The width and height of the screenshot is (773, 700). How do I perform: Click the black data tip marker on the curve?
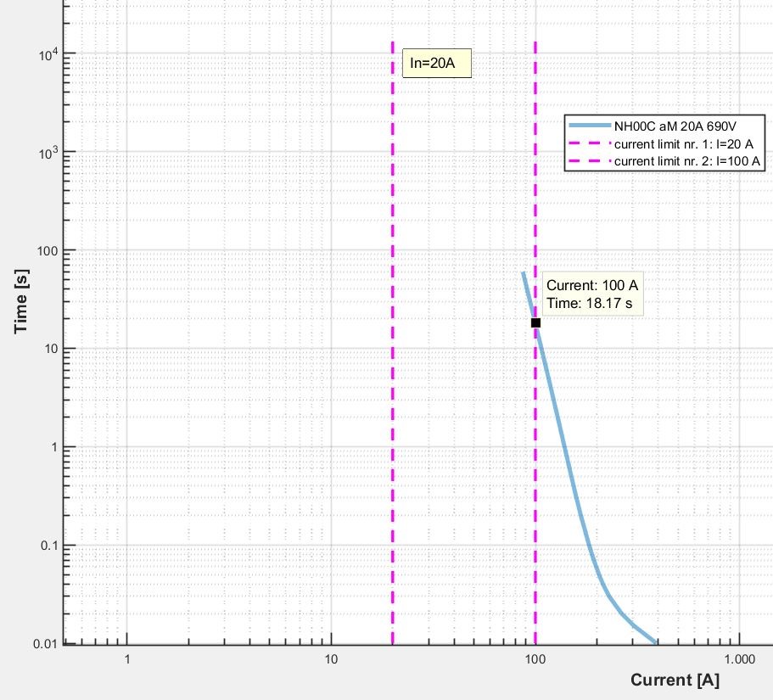tap(535, 322)
